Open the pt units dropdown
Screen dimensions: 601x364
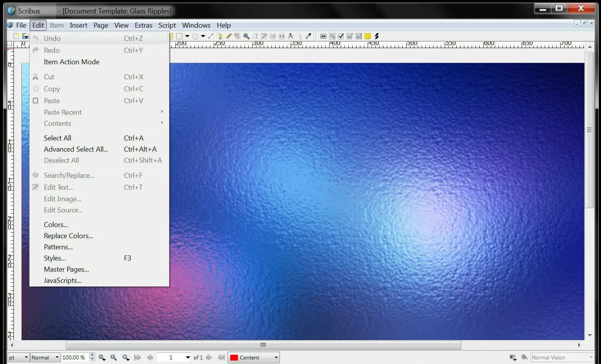click(x=18, y=357)
